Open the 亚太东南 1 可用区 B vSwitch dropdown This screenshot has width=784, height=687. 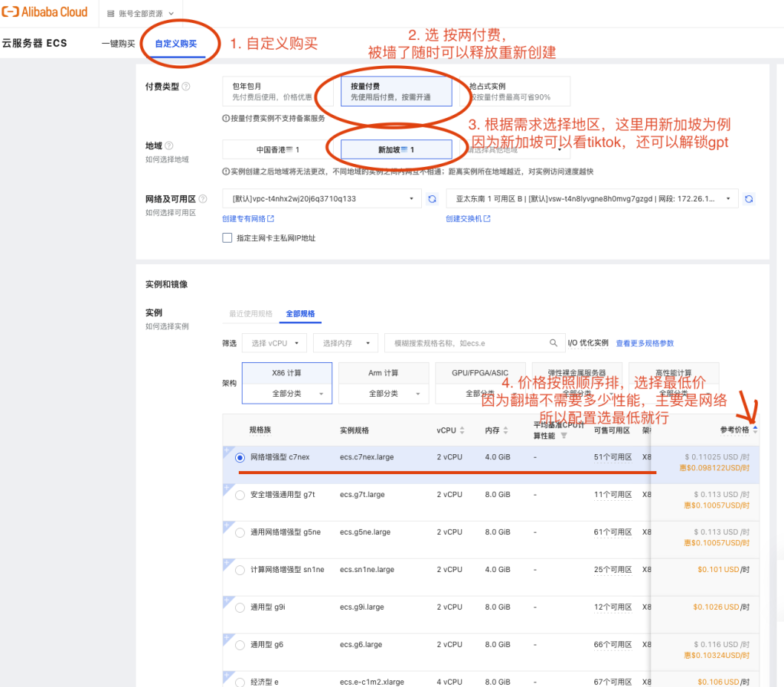[x=592, y=198]
